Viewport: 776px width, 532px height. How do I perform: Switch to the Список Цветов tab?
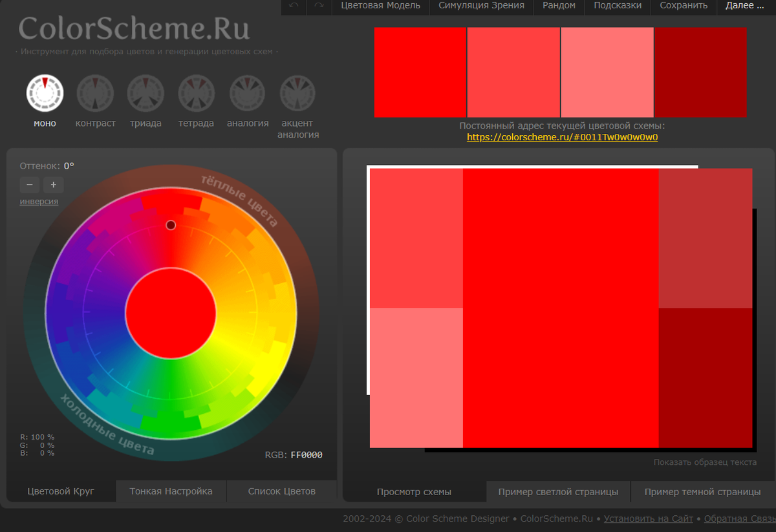(281, 491)
